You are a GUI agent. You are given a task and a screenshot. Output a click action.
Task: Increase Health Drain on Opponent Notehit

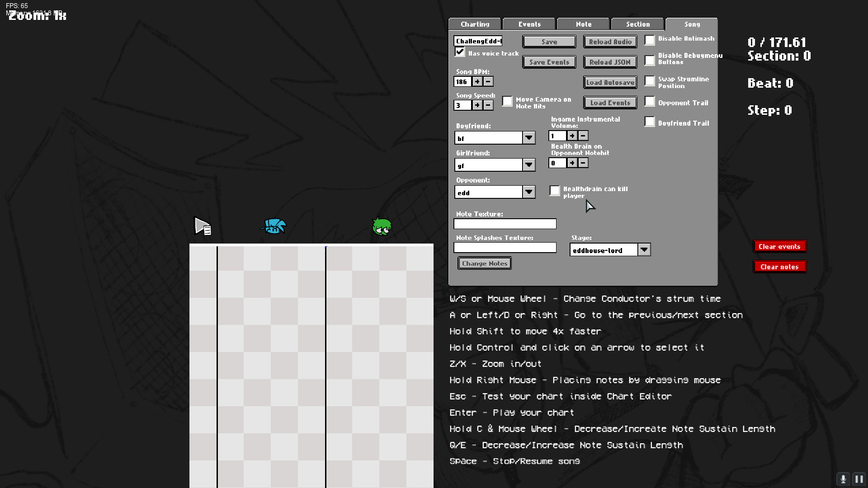pos(572,163)
